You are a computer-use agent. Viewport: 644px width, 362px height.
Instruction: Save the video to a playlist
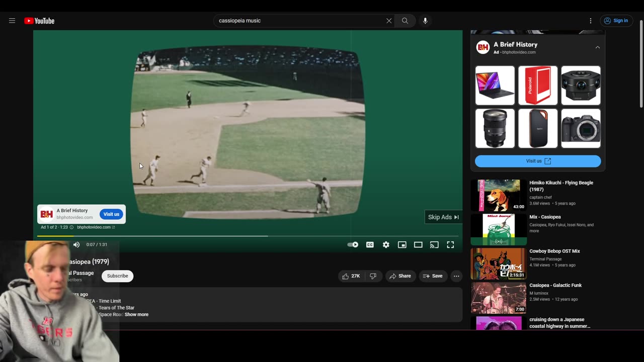[433, 276]
